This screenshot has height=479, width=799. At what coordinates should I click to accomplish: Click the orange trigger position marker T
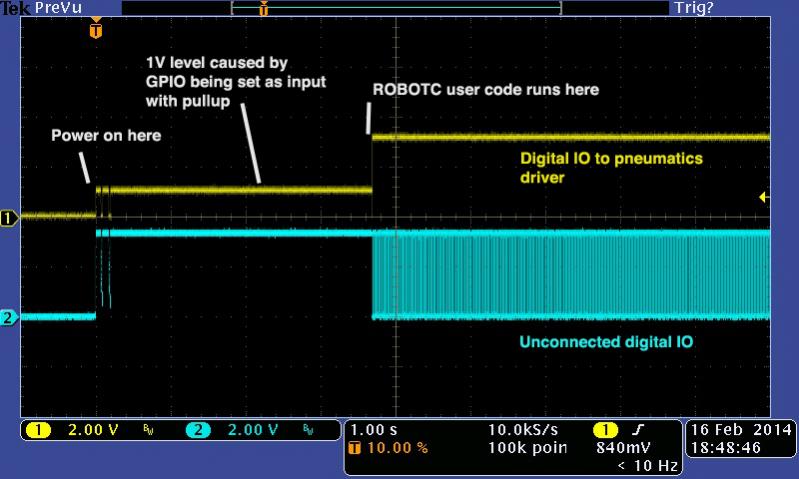pos(96,30)
